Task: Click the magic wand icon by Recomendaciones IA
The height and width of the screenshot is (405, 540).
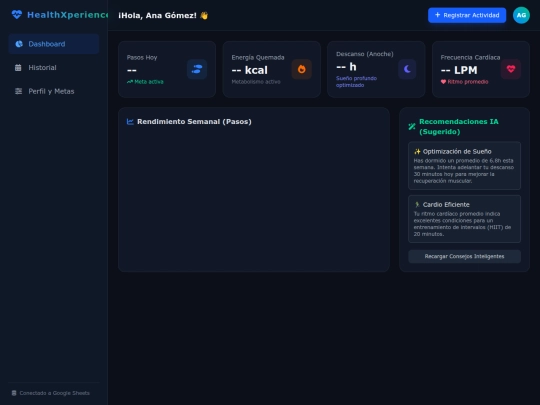Action: pyautogui.click(x=412, y=126)
